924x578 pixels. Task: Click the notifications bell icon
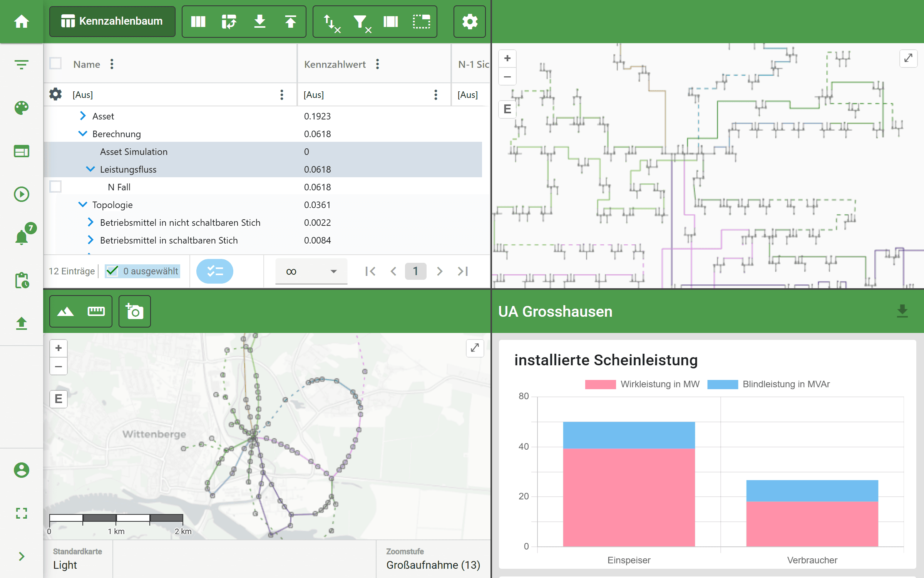[x=22, y=237]
